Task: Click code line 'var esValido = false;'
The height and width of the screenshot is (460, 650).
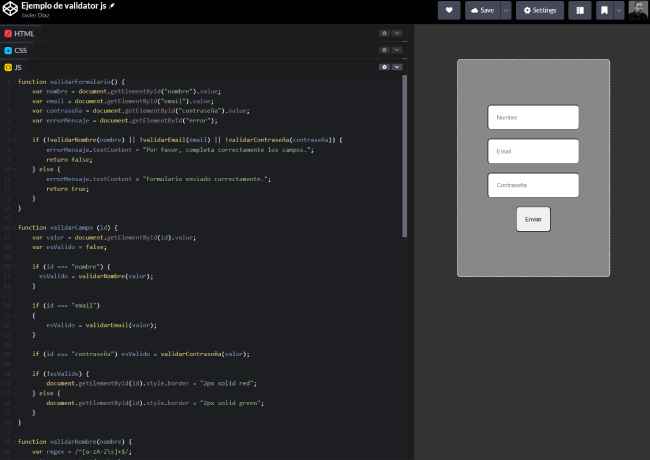Action: [70, 247]
